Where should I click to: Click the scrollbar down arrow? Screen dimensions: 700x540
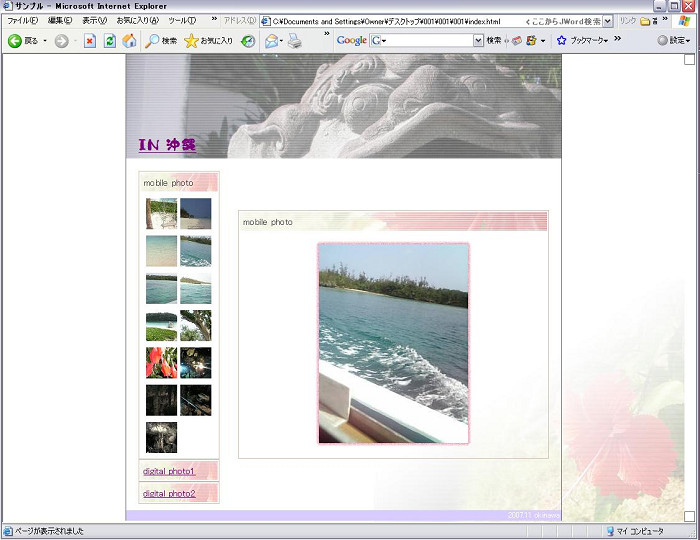(x=689, y=516)
